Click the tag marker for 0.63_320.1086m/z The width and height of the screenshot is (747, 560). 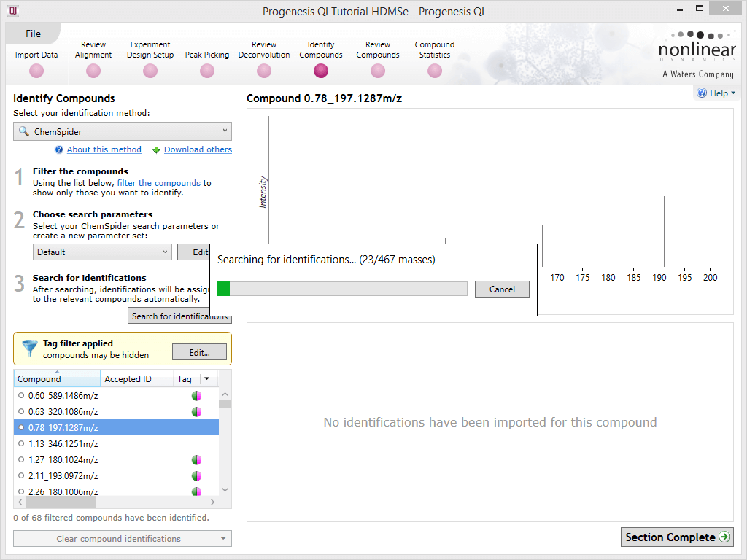(x=196, y=412)
